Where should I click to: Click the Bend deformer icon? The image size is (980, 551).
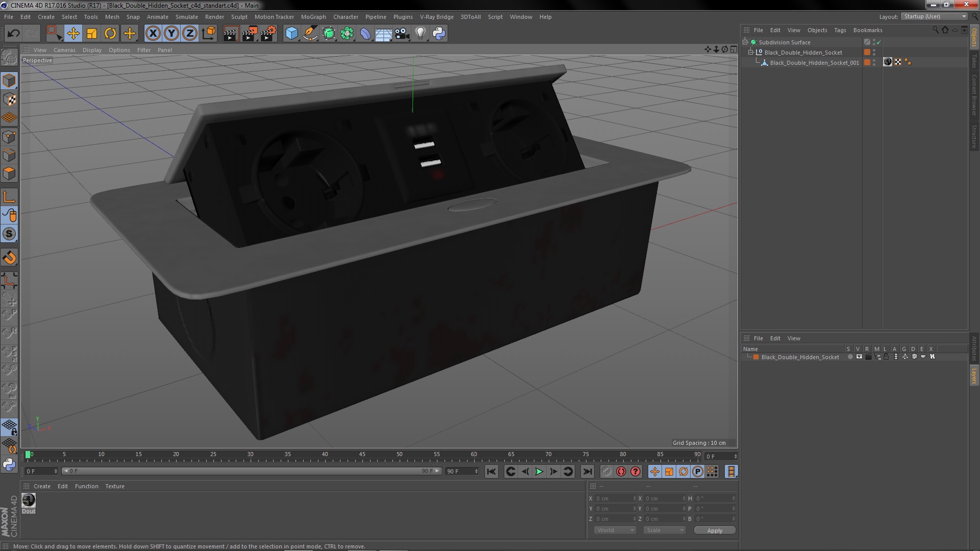[365, 34]
